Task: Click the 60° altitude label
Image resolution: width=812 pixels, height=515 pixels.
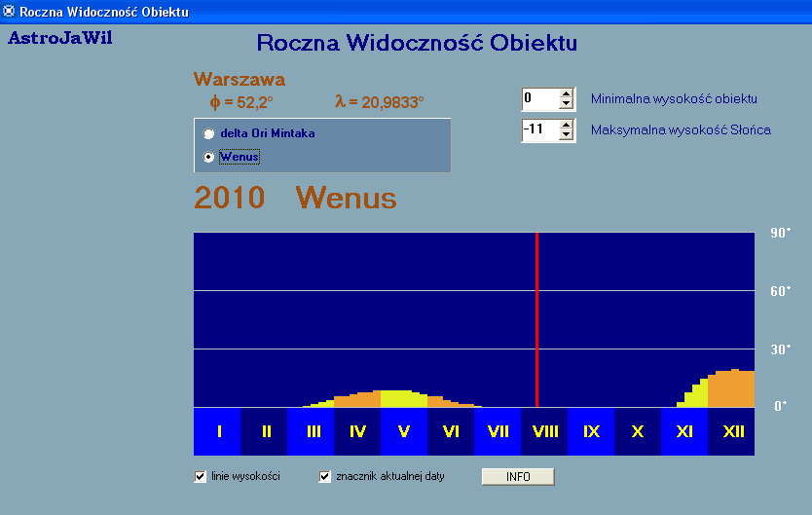Action: tap(781, 291)
